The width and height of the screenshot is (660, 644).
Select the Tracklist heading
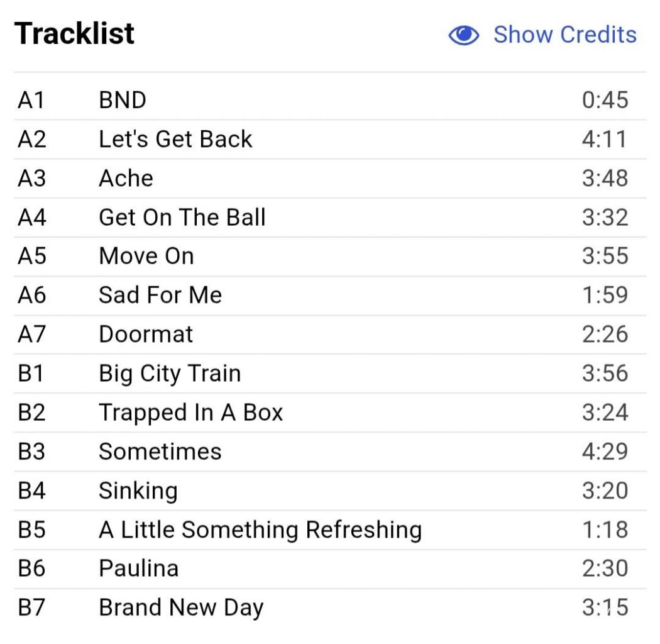74,33
